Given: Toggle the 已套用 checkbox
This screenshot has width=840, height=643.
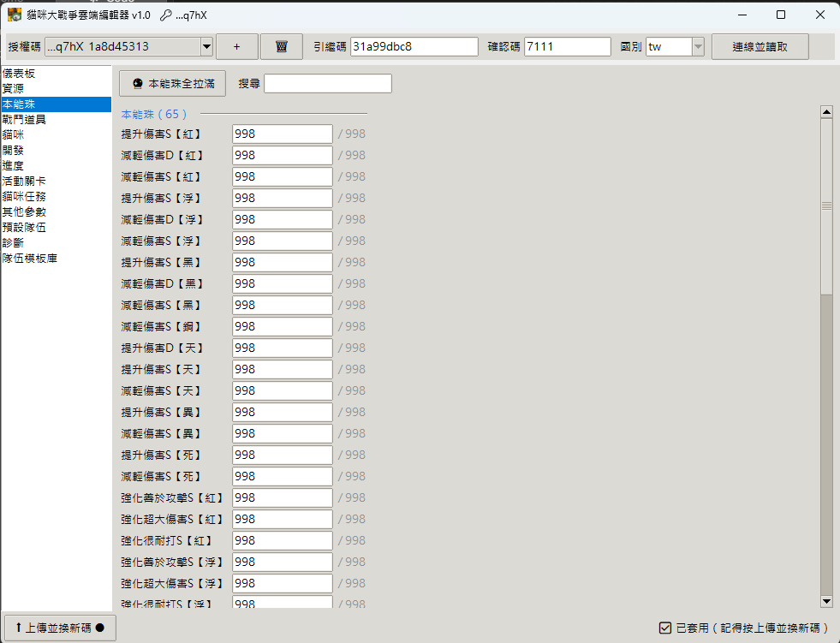Looking at the screenshot, I should (x=664, y=628).
